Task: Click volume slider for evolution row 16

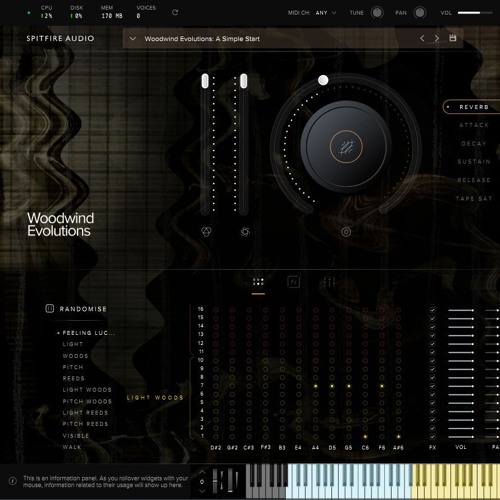Action: [461, 310]
